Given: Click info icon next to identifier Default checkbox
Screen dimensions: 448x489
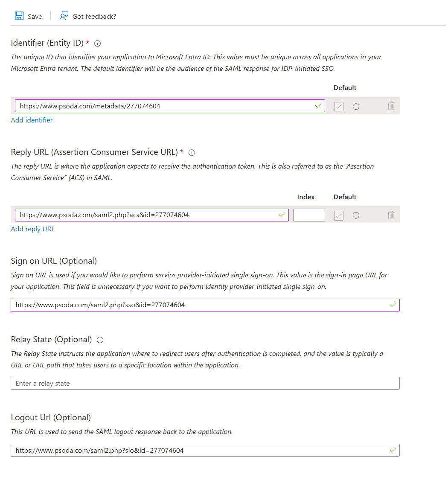Looking at the screenshot, I should 356,106.
